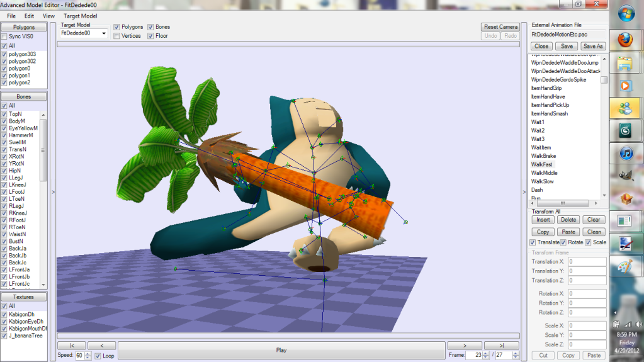Launch Windows Media Player taskbar icon
This screenshot has height=362, width=644.
coord(625,86)
